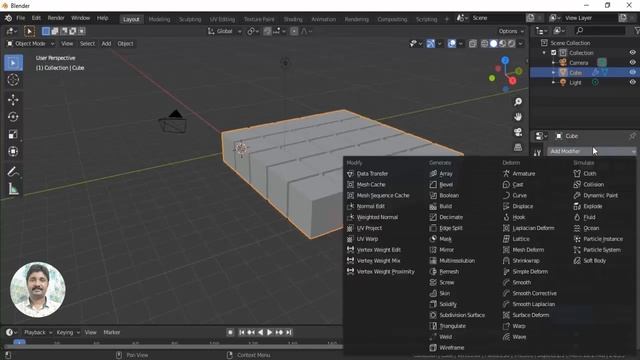Toggle visibility of Cube in outliner
The image size is (640, 360).
click(632, 72)
